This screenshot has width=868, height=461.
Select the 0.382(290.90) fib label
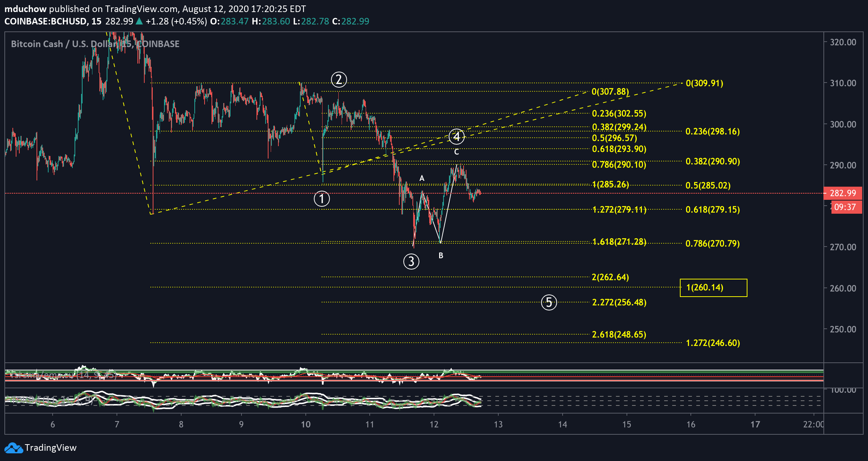click(x=713, y=161)
